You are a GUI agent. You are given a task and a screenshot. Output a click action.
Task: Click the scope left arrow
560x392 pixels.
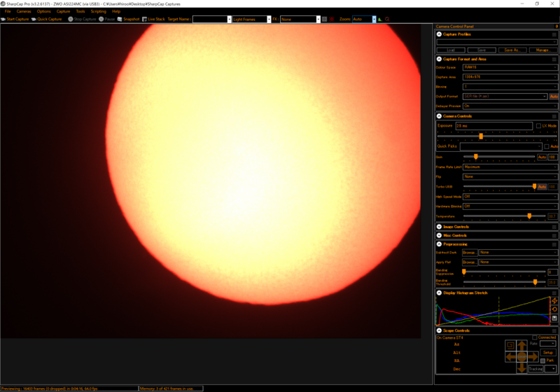coord(511,357)
